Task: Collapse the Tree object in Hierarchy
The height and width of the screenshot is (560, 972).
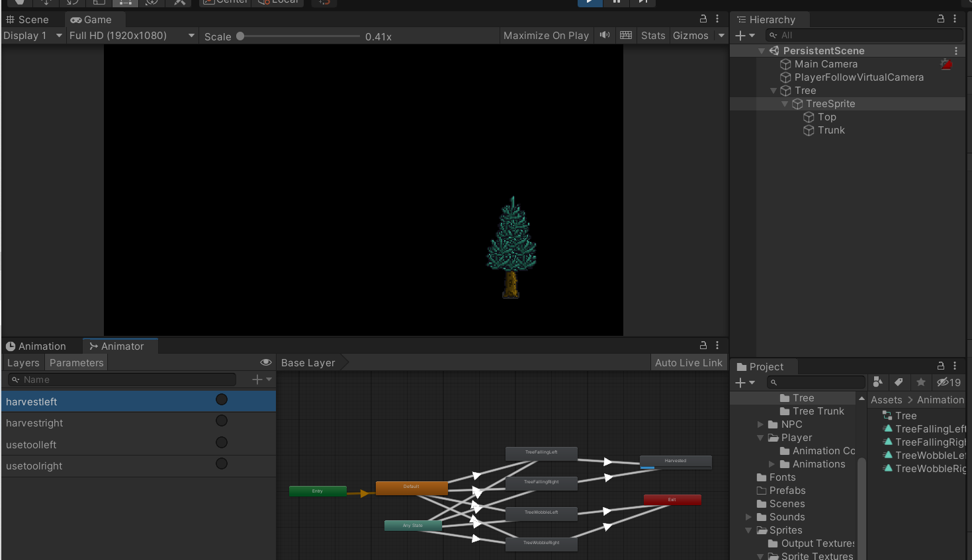Action: (773, 91)
